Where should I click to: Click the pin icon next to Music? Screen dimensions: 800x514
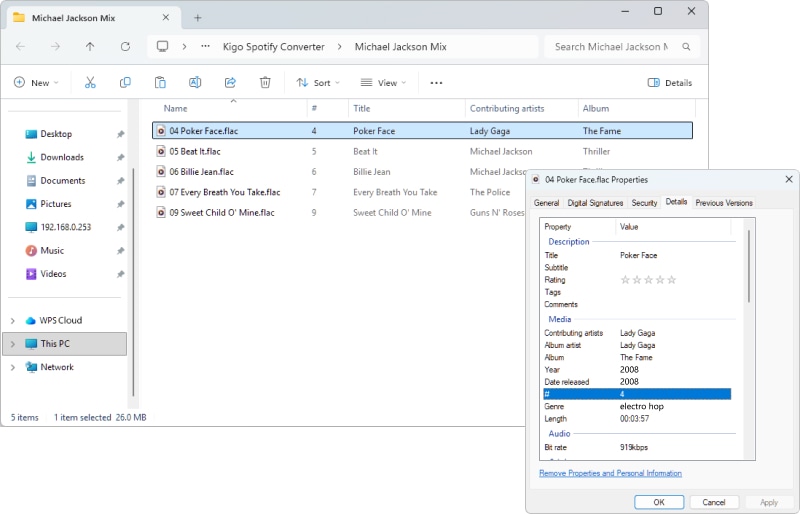point(120,251)
